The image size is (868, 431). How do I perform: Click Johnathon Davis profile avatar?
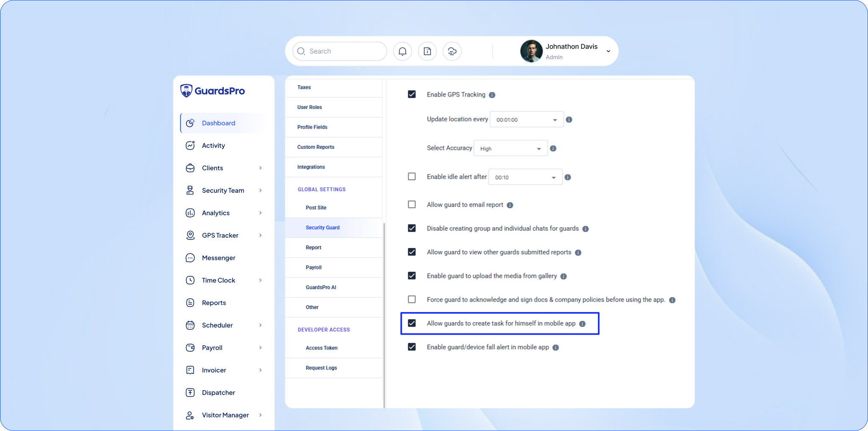pos(531,51)
